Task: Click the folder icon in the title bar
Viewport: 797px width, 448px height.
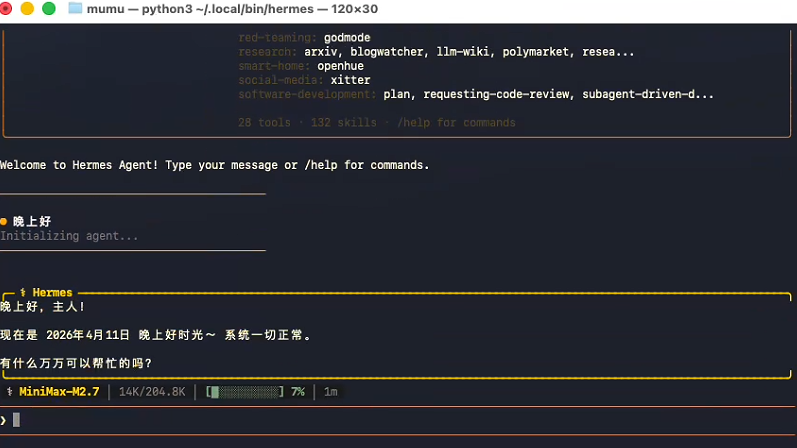Action: pos(75,9)
